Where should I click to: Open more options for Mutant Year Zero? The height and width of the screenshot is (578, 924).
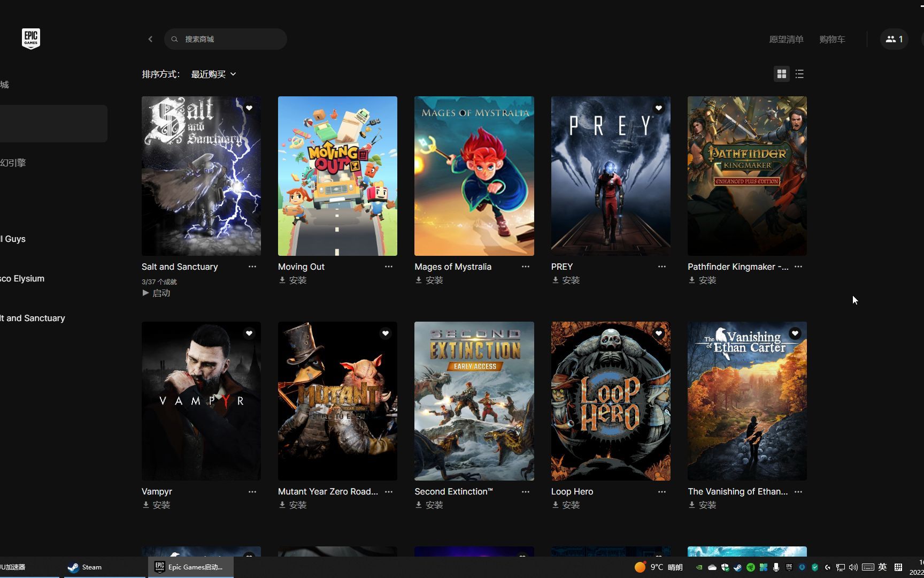click(389, 491)
